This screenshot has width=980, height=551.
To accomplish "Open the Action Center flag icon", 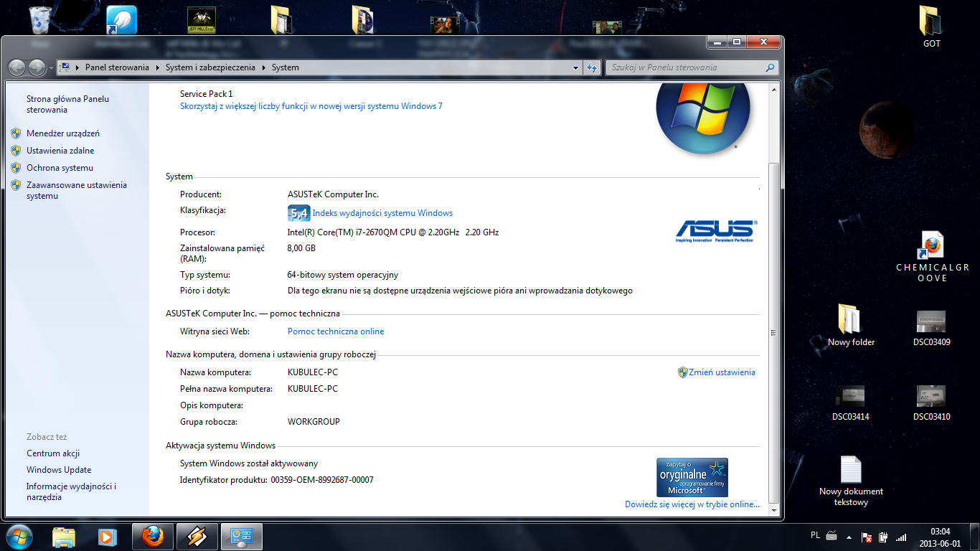I will (867, 537).
